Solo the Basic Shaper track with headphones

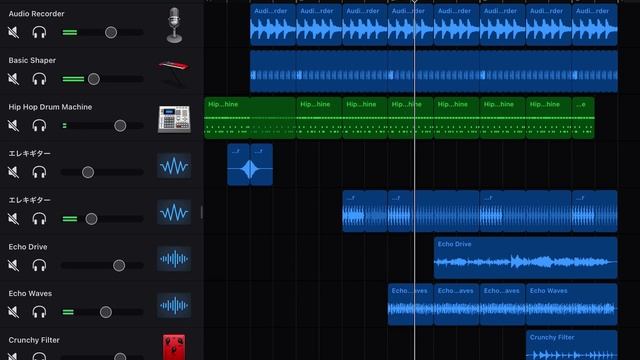pos(39,79)
